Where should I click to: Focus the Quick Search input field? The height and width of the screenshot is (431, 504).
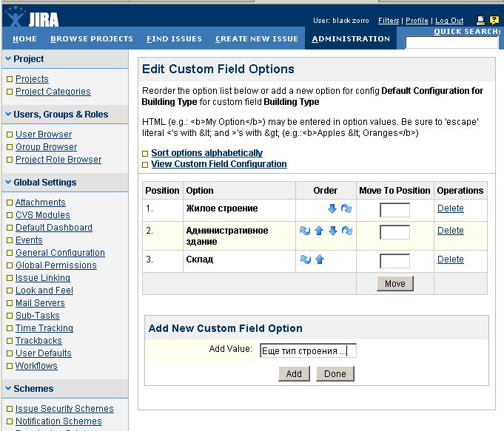(451, 42)
